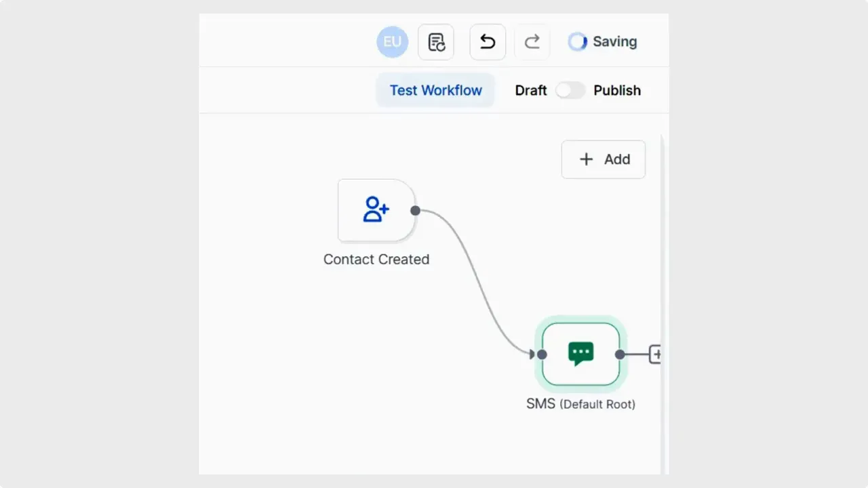Click the Saving progress spinner

577,41
